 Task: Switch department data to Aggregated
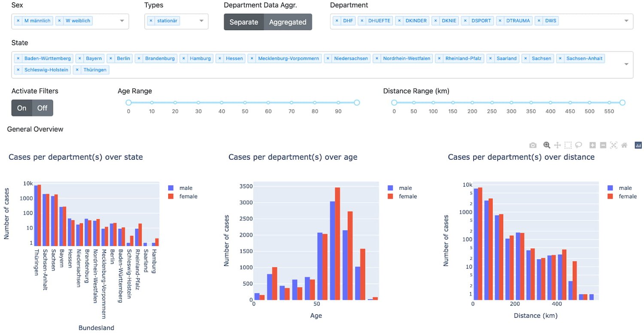(x=288, y=22)
